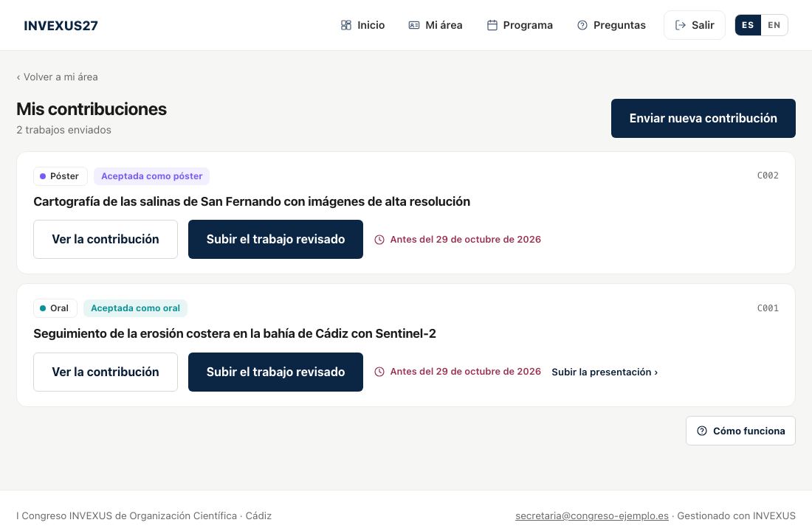The height and width of the screenshot is (531, 812).
Task: Go to Mi área
Action: [436, 25]
